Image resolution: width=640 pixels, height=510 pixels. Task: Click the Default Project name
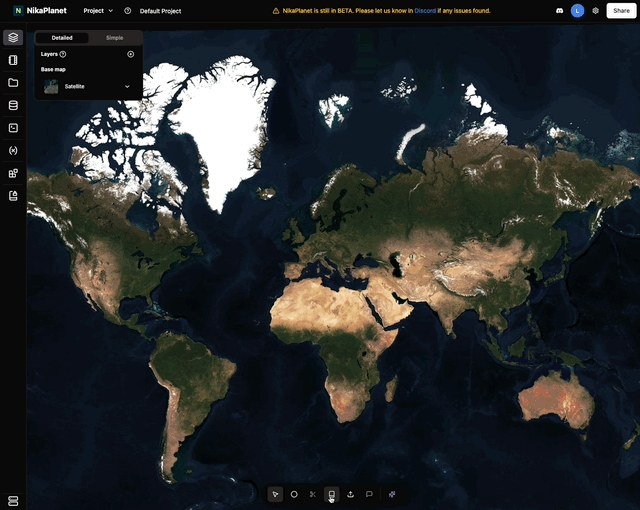[x=160, y=11]
